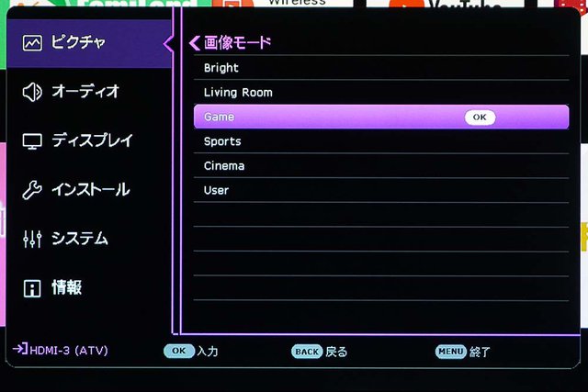Click the BACK 戻る hint button
588x392 pixels.
pyautogui.click(x=320, y=352)
